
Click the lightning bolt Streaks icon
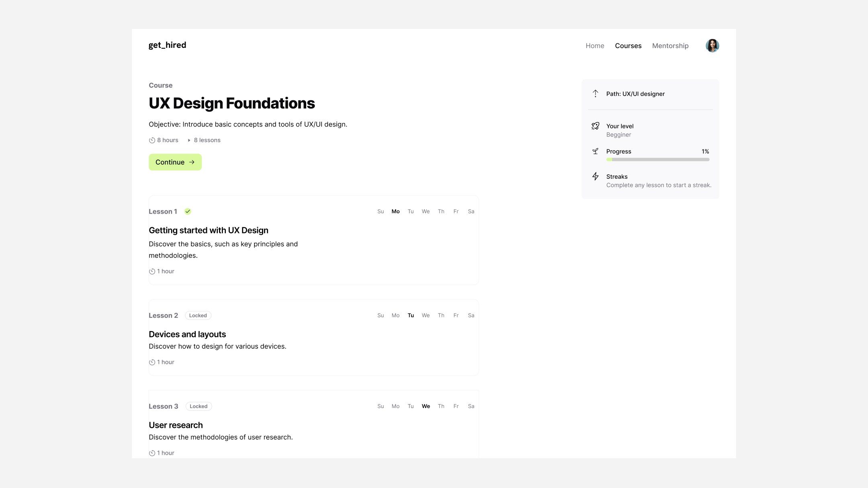click(596, 176)
